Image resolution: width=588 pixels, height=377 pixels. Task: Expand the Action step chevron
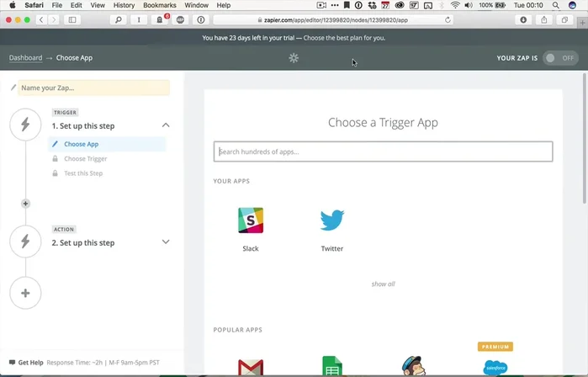(166, 242)
